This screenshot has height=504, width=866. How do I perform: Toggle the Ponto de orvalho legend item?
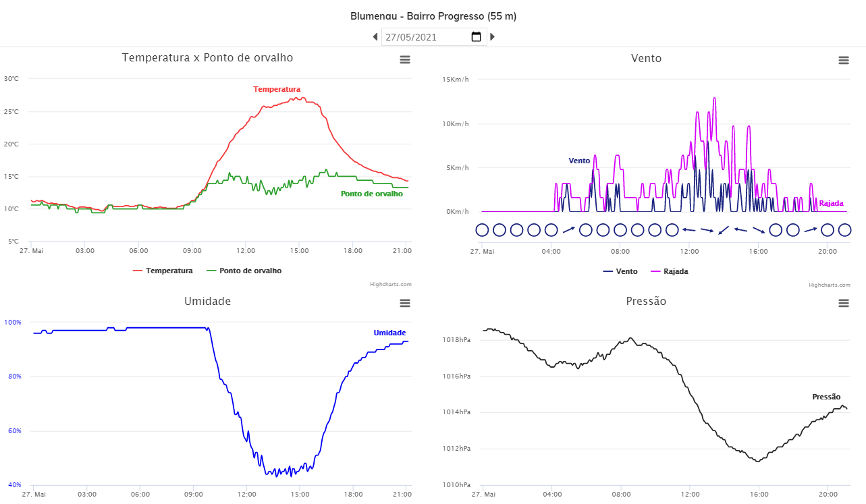coord(244,271)
